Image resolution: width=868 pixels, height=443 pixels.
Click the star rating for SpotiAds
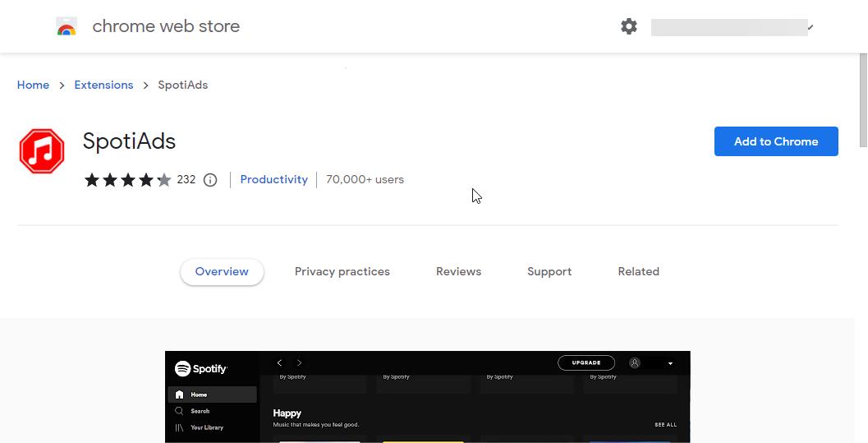point(128,180)
